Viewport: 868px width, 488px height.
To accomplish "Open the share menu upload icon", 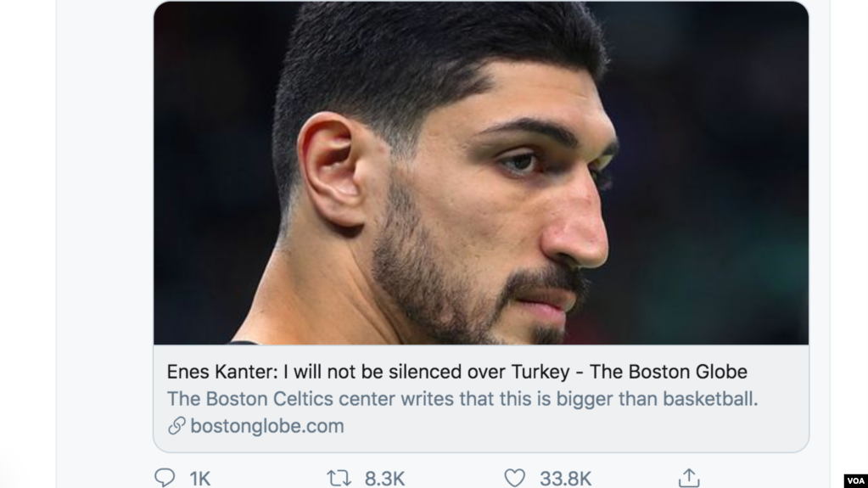I will coord(689,478).
